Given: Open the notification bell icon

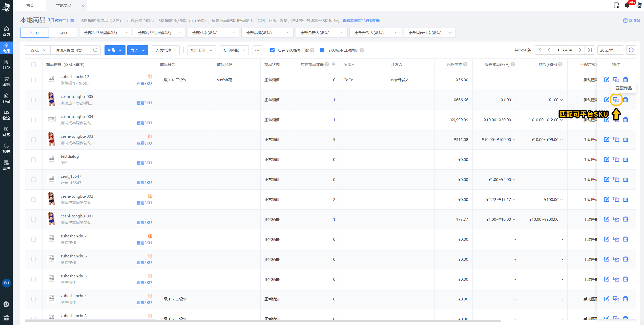Looking at the screenshot, I should [x=627, y=5].
